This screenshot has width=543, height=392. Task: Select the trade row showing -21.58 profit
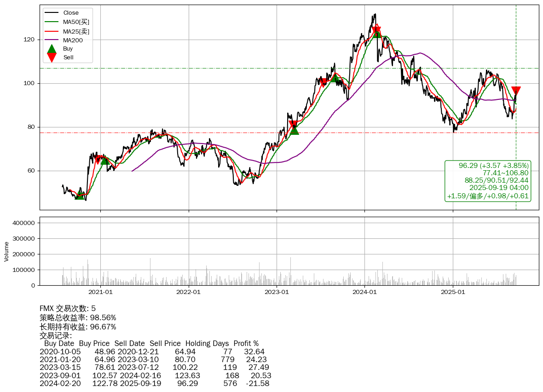coord(154,383)
